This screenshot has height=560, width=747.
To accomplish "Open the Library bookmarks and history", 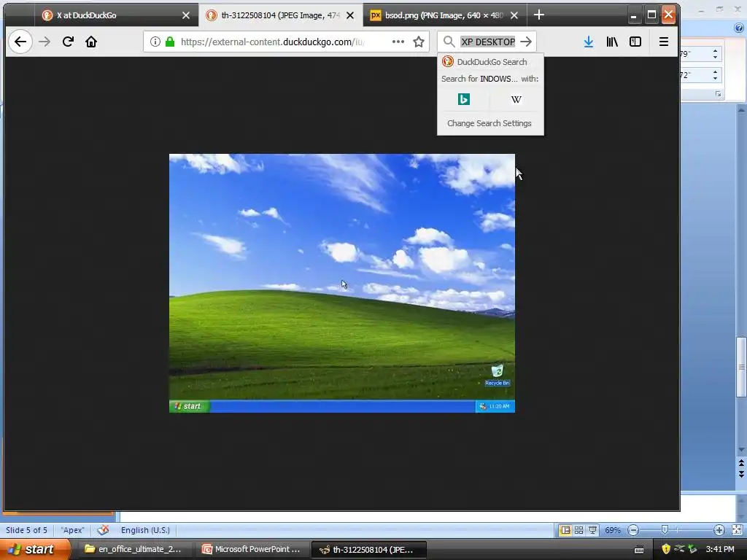I will 612,42.
